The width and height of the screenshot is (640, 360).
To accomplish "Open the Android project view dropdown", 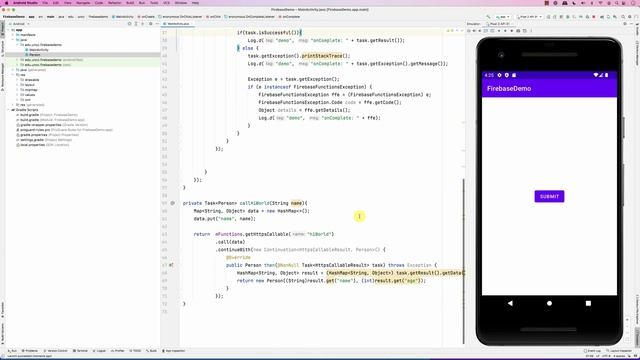I will pos(19,24).
